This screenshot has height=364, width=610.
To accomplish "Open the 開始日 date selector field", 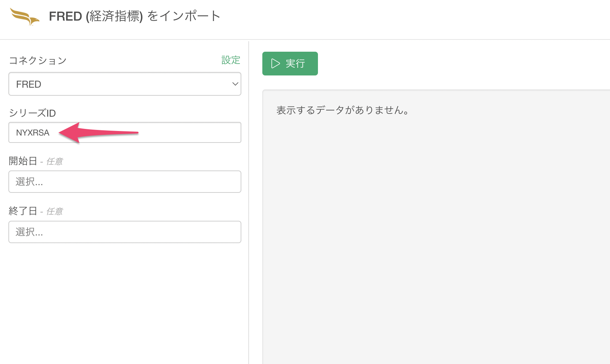I will (x=125, y=182).
